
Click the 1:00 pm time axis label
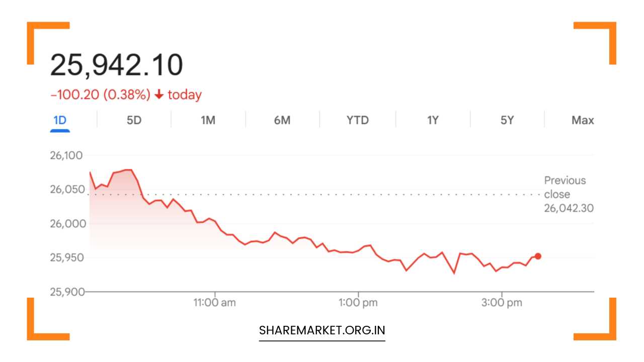(358, 303)
